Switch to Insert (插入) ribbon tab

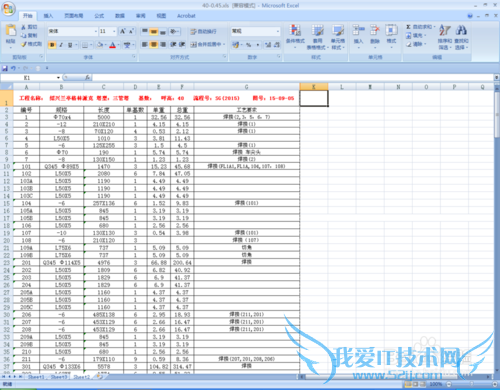(x=48, y=16)
